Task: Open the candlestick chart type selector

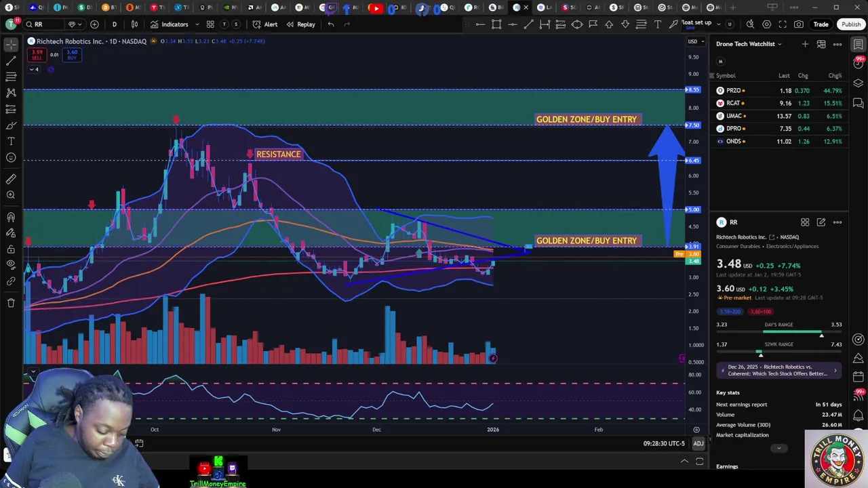Action: (x=134, y=24)
